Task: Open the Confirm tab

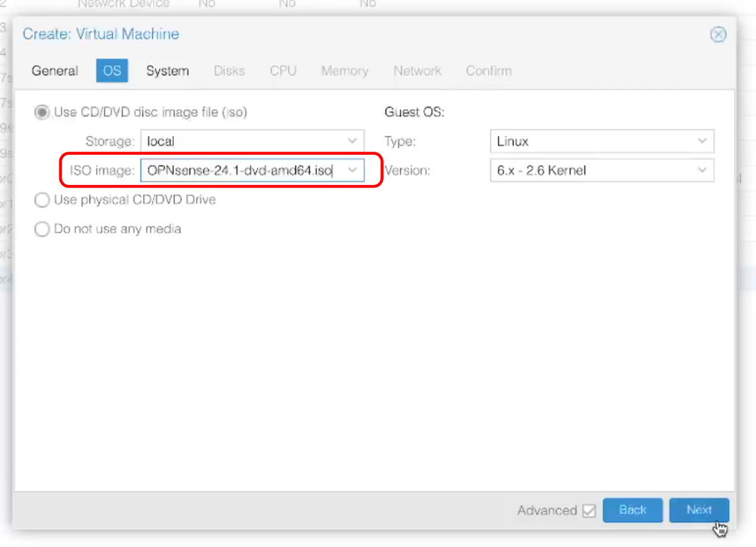Action: pos(488,70)
